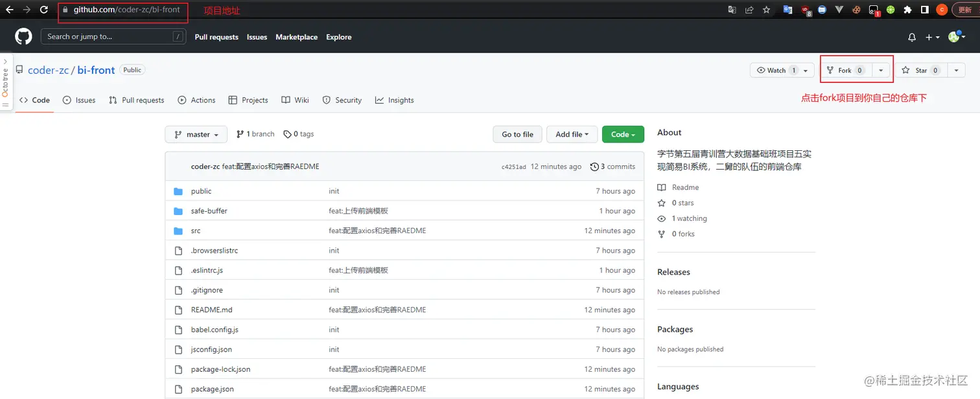Viewport: 980px width, 399px height.
Task: Open Issues in the top navigation
Action: coord(257,37)
